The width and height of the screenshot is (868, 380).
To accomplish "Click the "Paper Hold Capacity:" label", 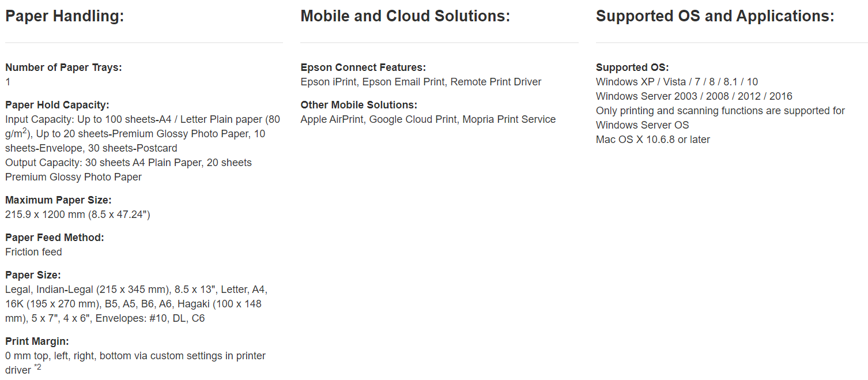I will pyautogui.click(x=57, y=105).
